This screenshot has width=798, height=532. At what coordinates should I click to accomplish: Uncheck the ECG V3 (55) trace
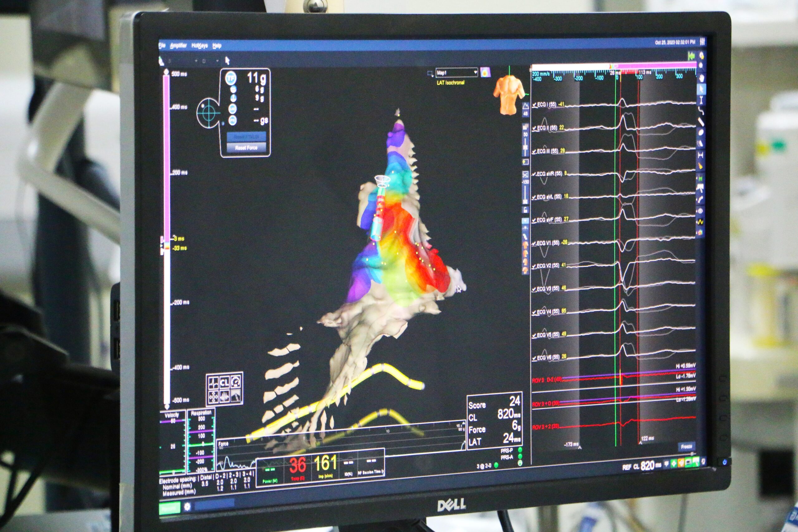[534, 289]
